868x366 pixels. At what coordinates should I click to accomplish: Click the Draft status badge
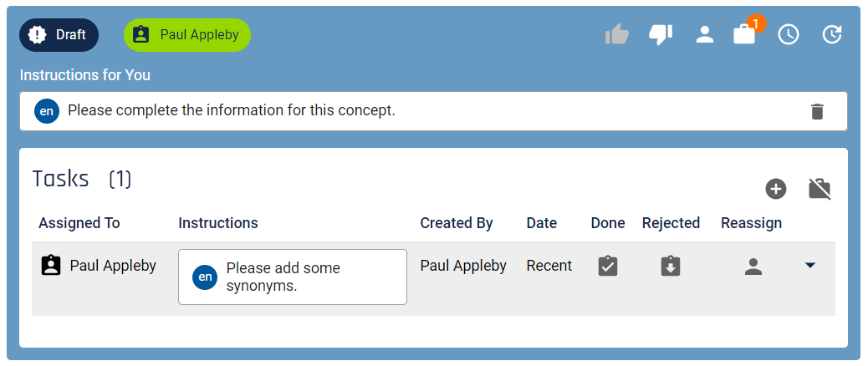point(59,35)
